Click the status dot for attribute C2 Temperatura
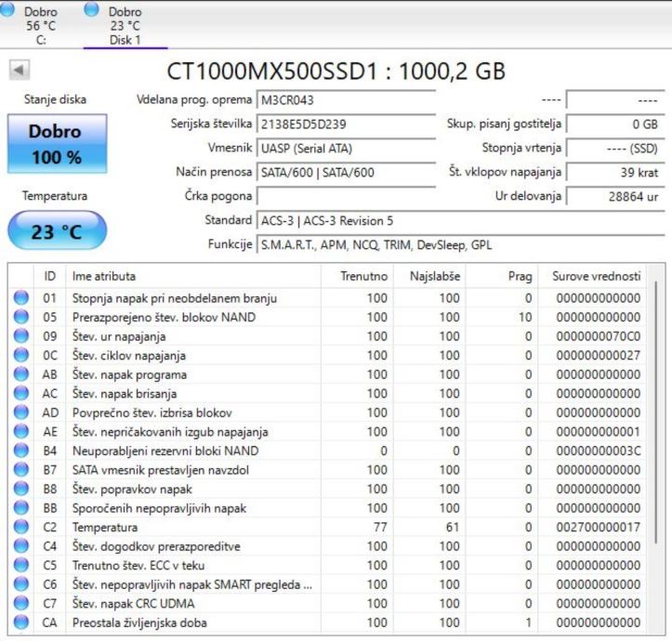 point(21,527)
